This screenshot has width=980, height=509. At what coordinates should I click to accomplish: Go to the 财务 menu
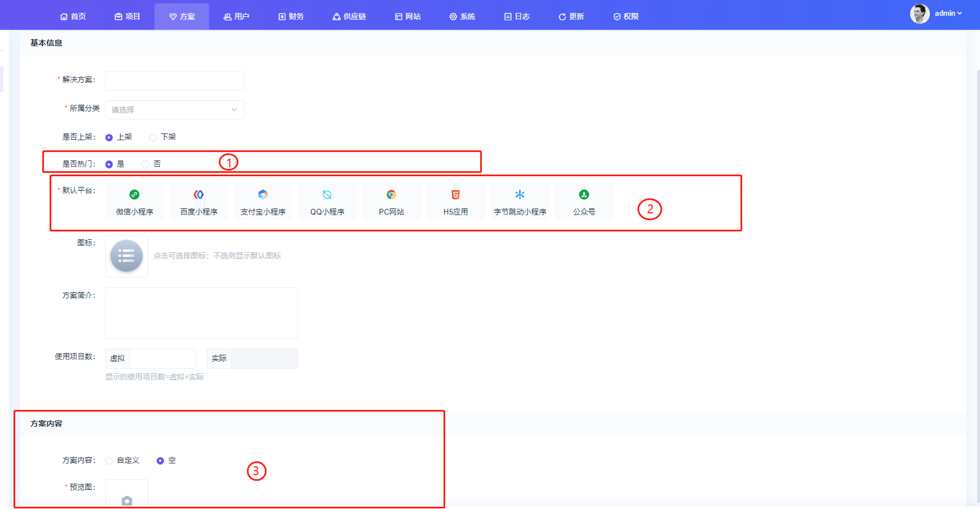tap(291, 17)
